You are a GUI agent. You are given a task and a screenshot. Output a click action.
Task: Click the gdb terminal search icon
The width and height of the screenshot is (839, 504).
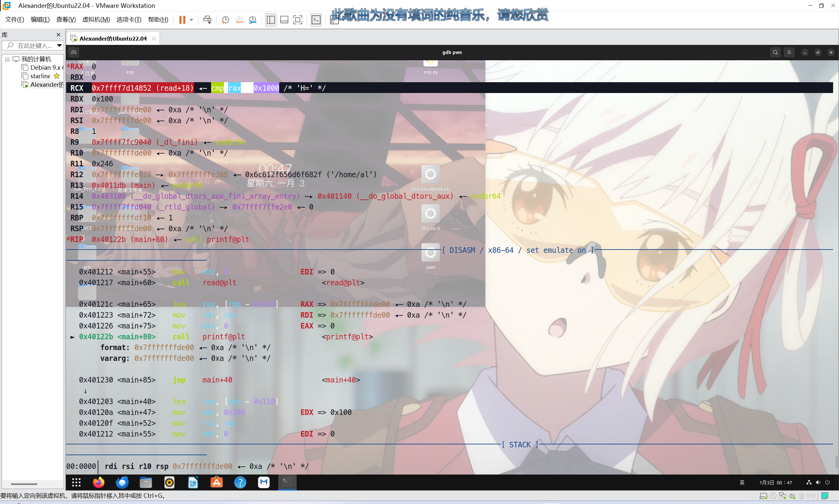[x=775, y=52]
